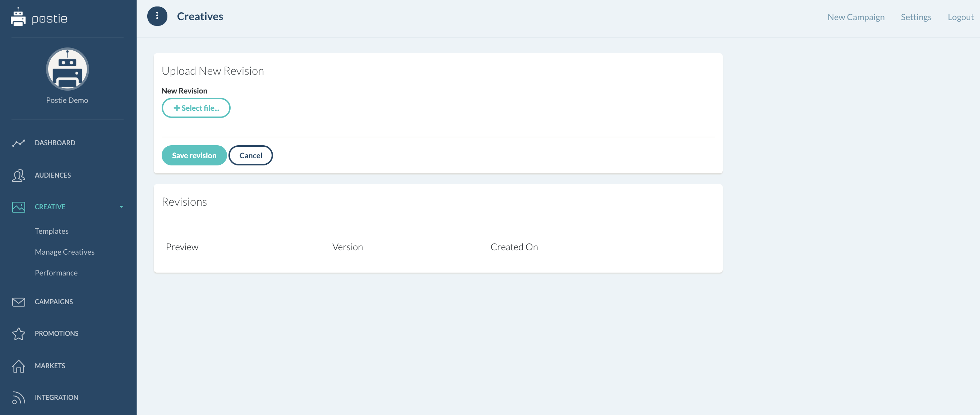The height and width of the screenshot is (415, 980).
Task: Open the three-dot menu beside Creatives
Action: (x=157, y=17)
